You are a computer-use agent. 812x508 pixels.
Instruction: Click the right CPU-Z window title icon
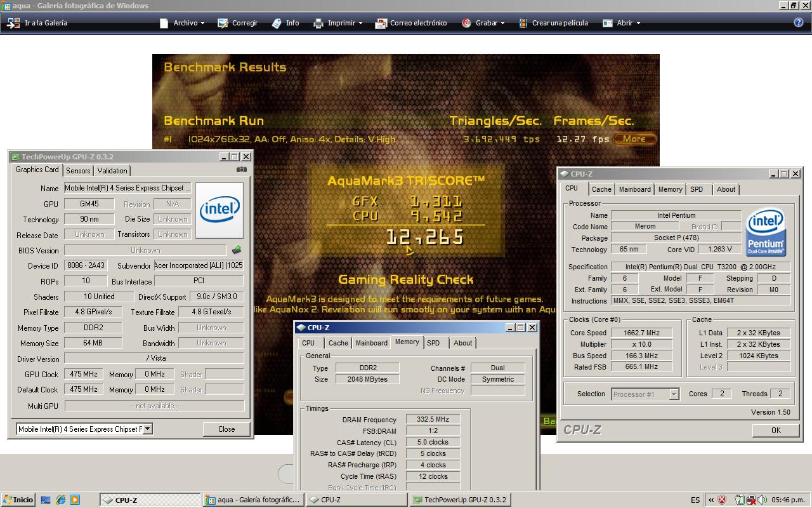click(564, 174)
